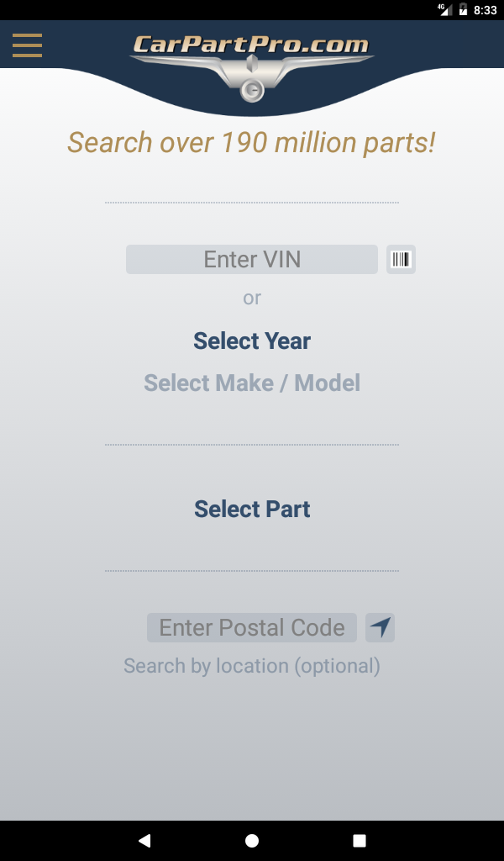Tap the 'Search over 190 million parts!' heading
The height and width of the screenshot is (861, 504).
(x=252, y=142)
